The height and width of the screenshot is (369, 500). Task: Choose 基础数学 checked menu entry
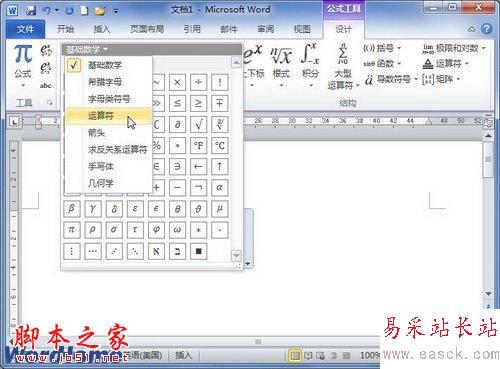pyautogui.click(x=109, y=65)
